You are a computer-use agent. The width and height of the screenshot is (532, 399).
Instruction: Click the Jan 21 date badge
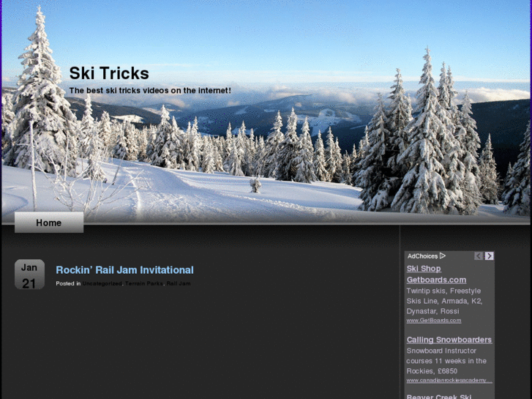pos(29,275)
